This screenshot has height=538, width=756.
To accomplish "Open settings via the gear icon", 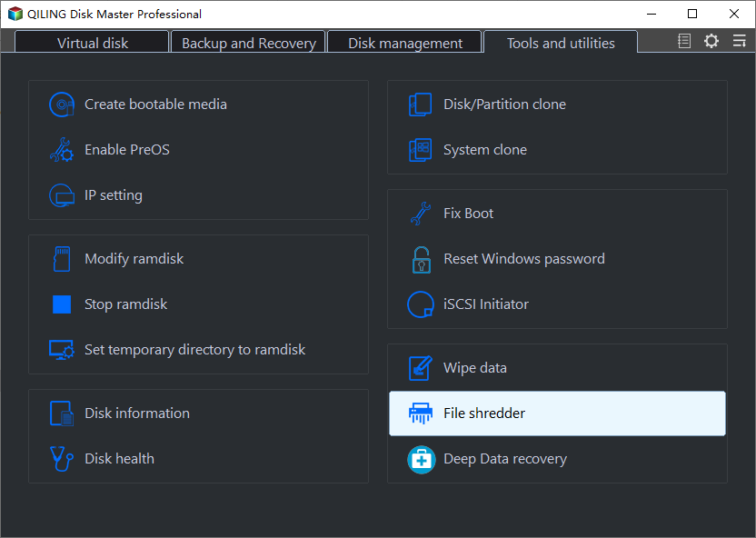I will click(x=711, y=41).
